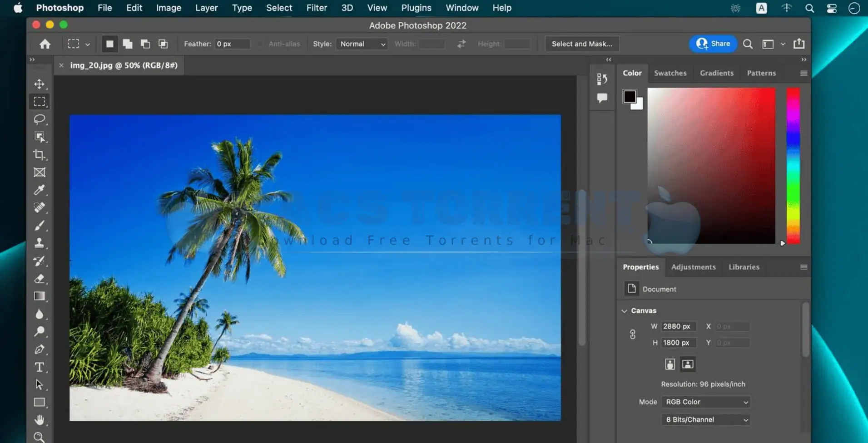Open the marquee tool preset dropdown arrow

(88, 44)
